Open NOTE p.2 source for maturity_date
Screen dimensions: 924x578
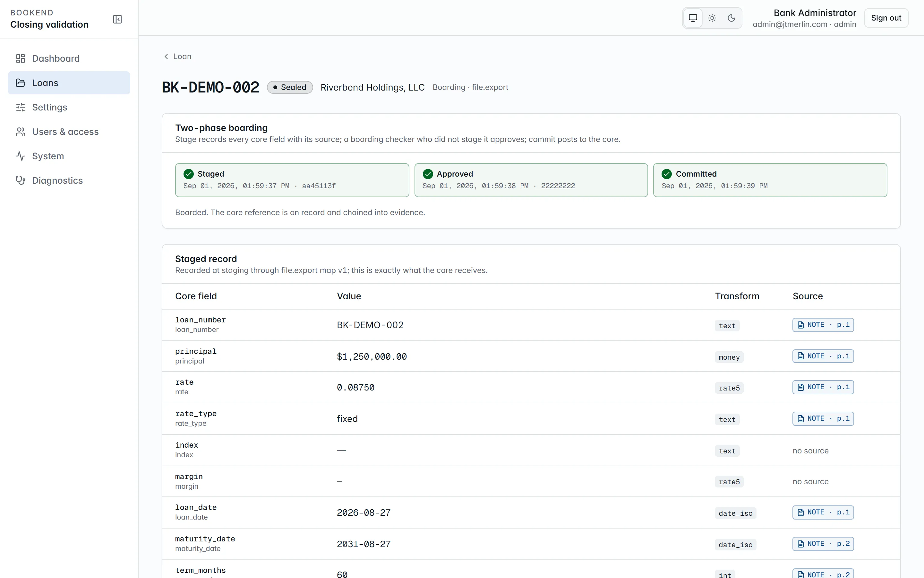point(823,544)
